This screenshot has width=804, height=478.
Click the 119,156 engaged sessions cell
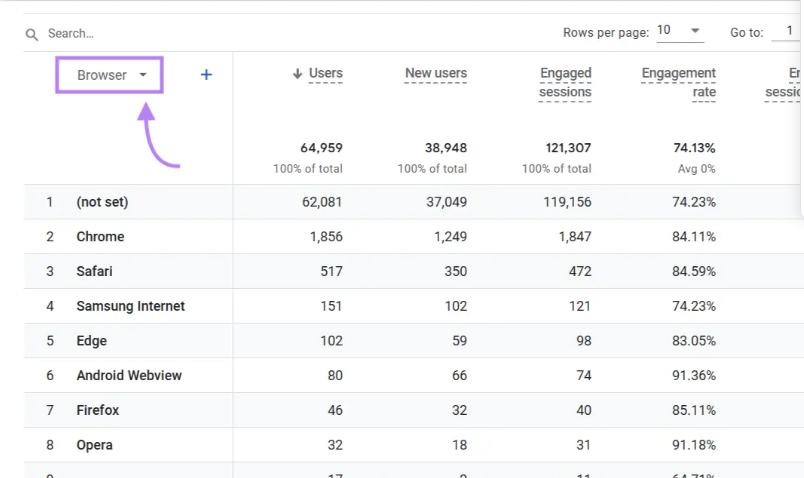click(x=568, y=202)
